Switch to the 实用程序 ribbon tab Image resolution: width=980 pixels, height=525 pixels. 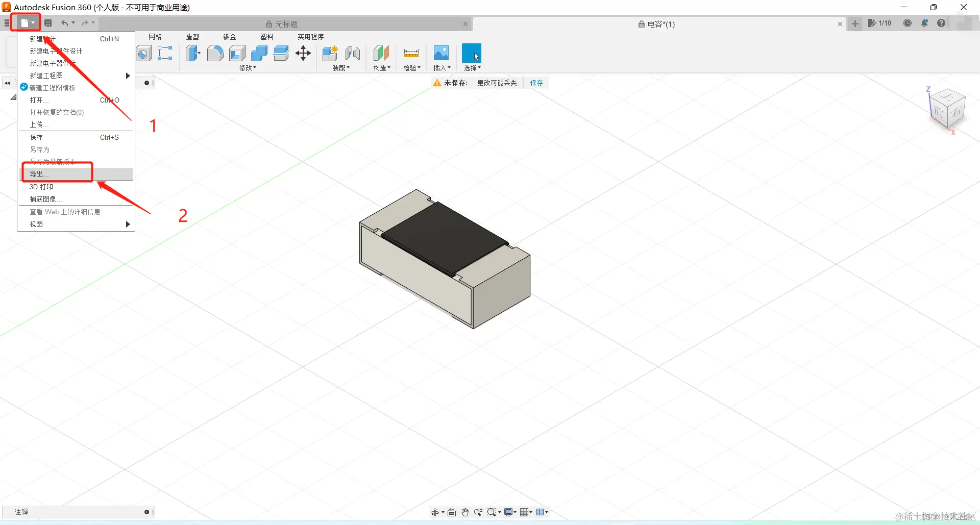coord(311,37)
